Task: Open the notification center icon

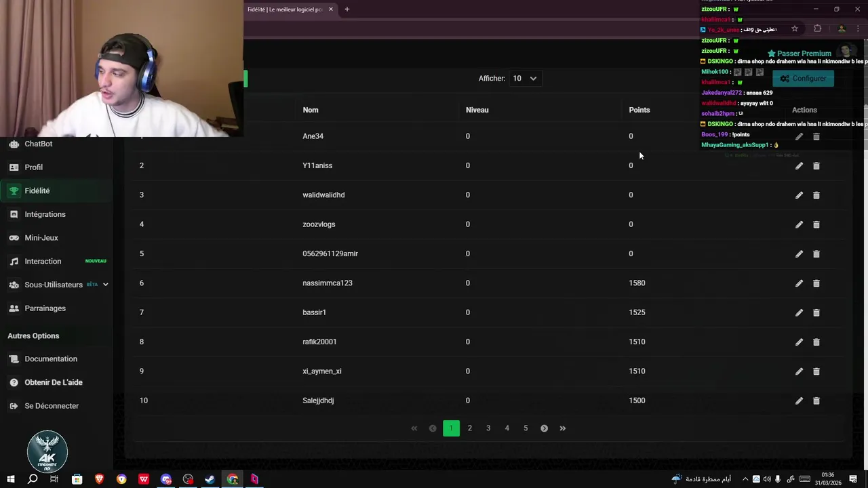Action: coord(853,479)
